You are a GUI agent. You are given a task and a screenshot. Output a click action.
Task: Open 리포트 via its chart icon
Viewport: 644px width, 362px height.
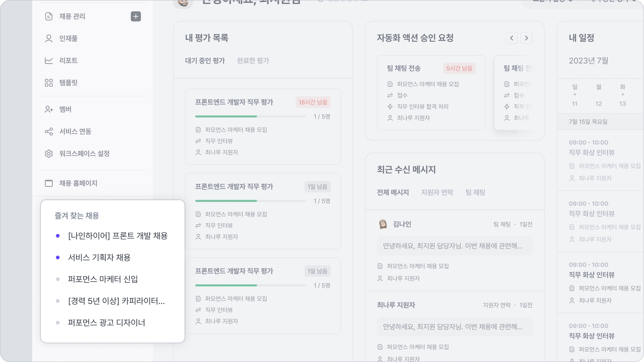tap(49, 60)
